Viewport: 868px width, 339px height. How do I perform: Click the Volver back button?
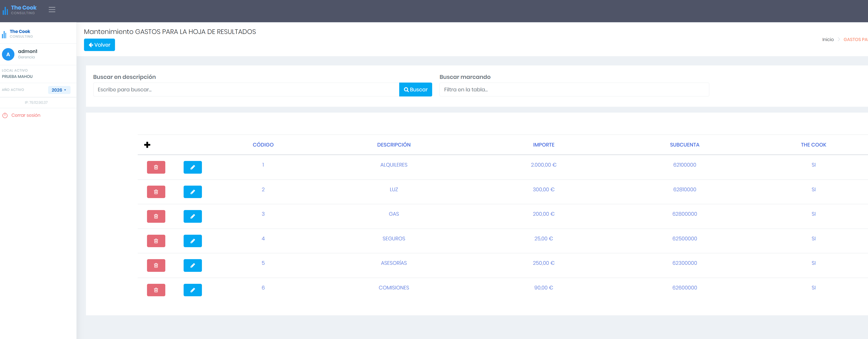point(99,45)
